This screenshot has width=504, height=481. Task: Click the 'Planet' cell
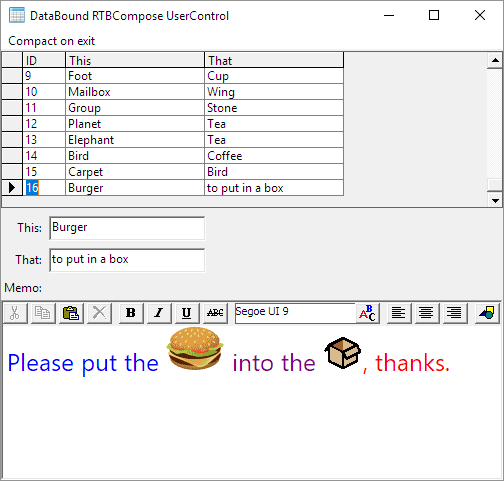point(135,124)
